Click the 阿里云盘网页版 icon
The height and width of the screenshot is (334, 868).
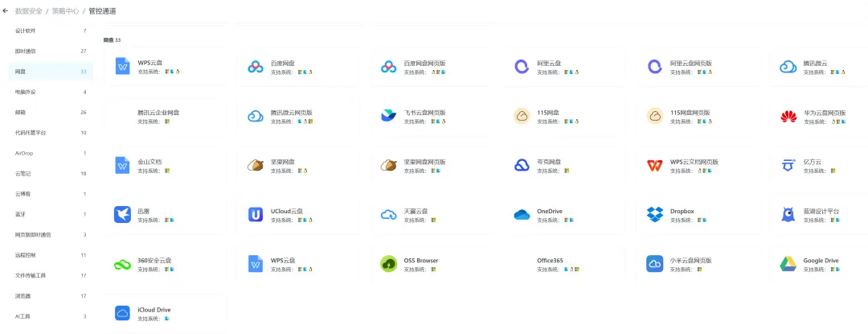coord(655,67)
